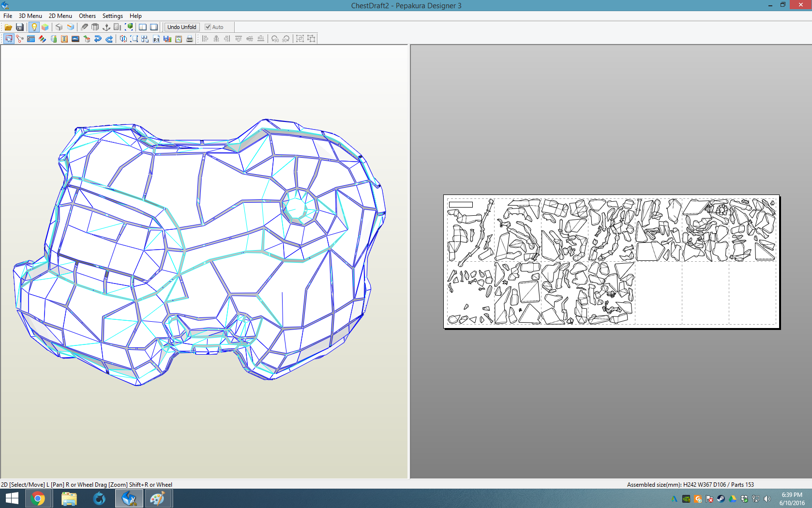The height and width of the screenshot is (508, 812).
Task: Click the unfolded pattern sheet in 2D view
Action: [611, 261]
